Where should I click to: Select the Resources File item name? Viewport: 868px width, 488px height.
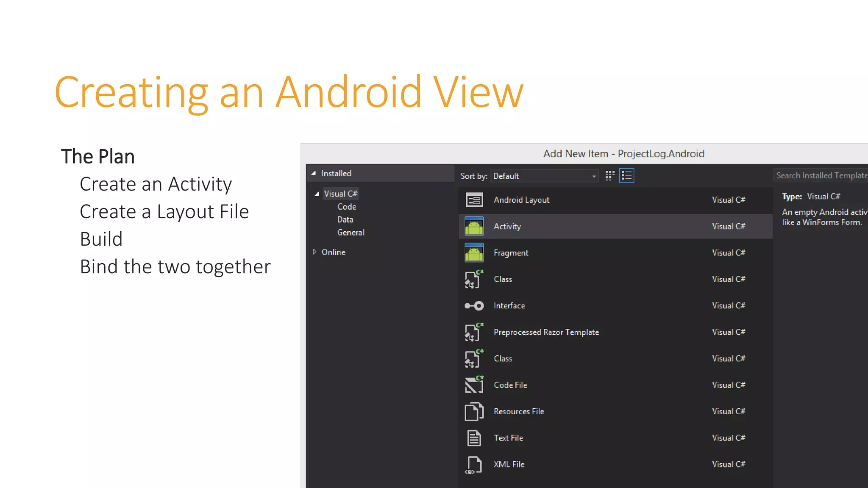click(519, 411)
